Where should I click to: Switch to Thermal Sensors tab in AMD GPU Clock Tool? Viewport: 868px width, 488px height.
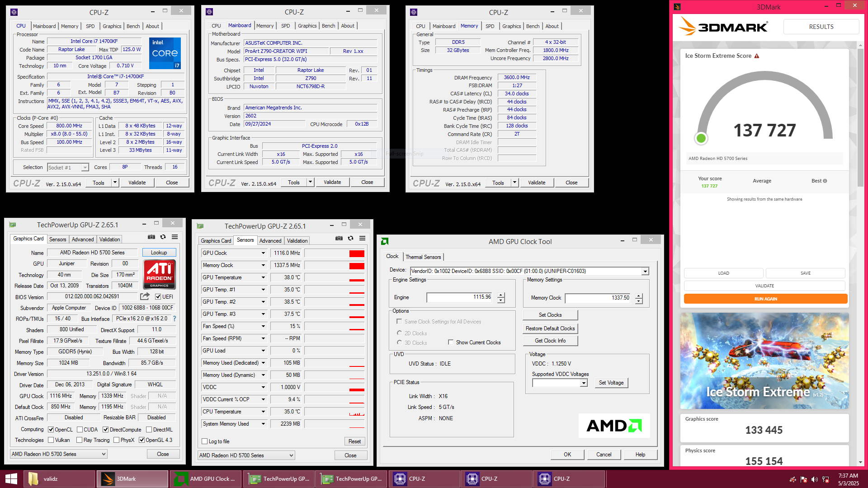423,257
